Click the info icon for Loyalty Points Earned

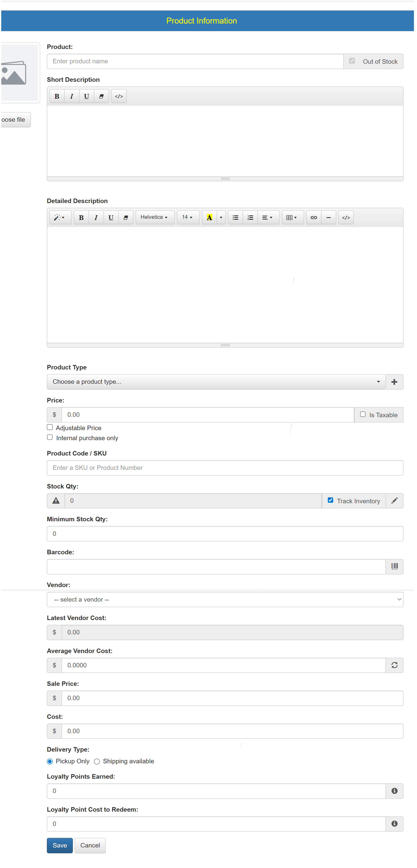(x=394, y=791)
